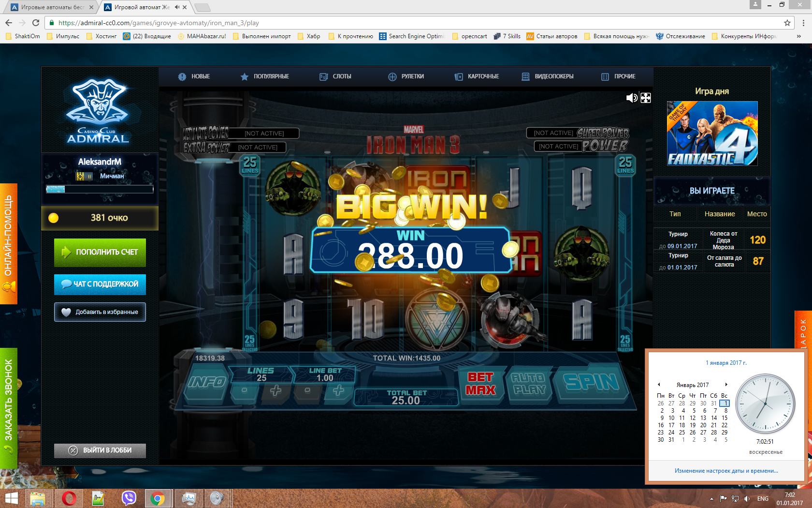Open the Слоты games category
This screenshot has height=508, width=812.
coord(335,76)
